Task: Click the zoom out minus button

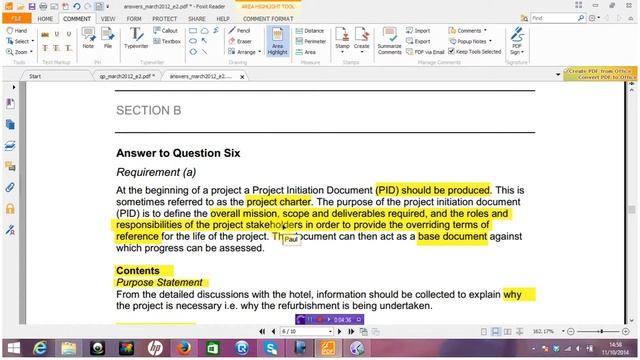Action: point(571,331)
